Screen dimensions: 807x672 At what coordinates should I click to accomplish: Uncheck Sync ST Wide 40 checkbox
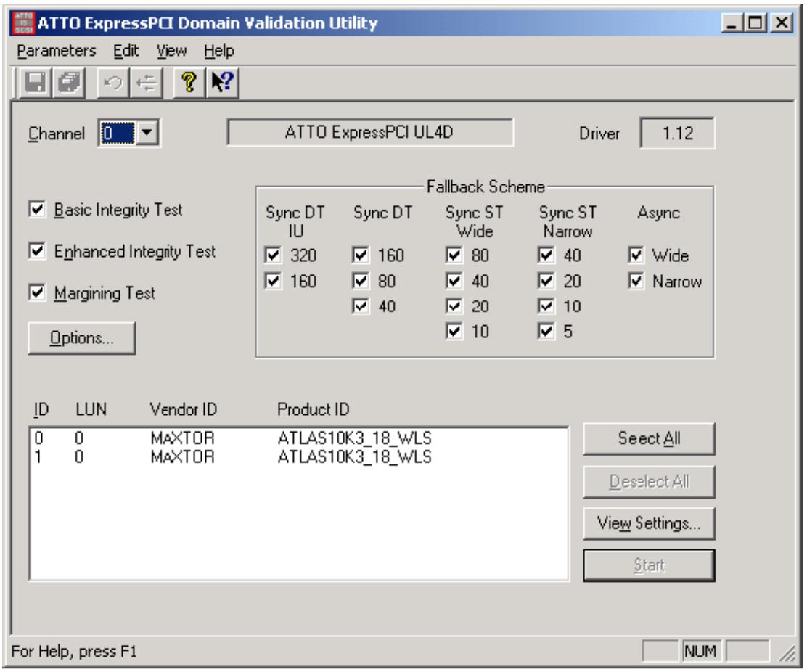point(454,281)
